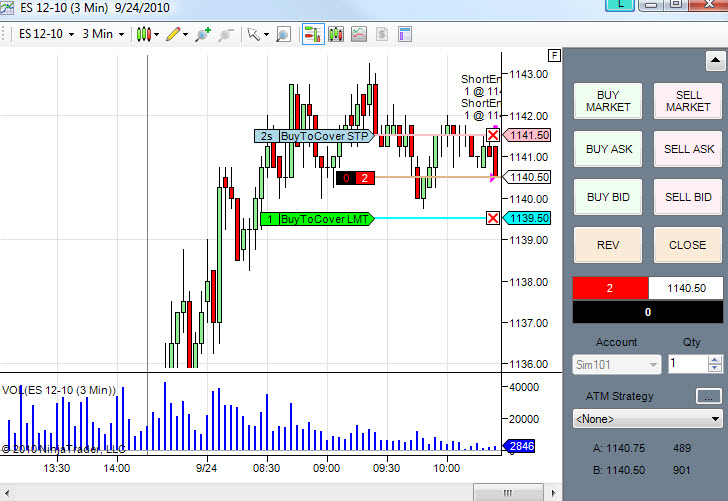
Task: Click the zoom in icon
Action: tap(203, 34)
